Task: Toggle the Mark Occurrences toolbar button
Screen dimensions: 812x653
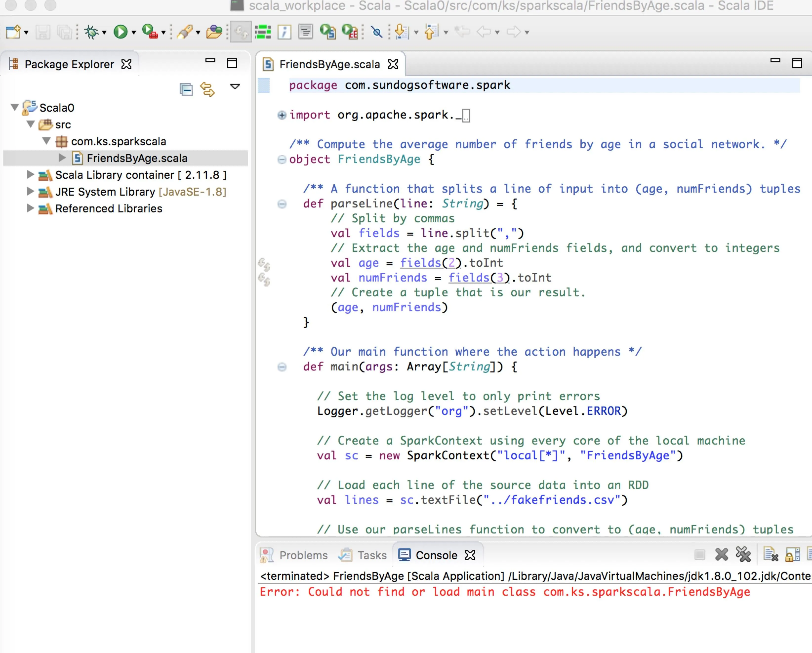Action: (241, 32)
